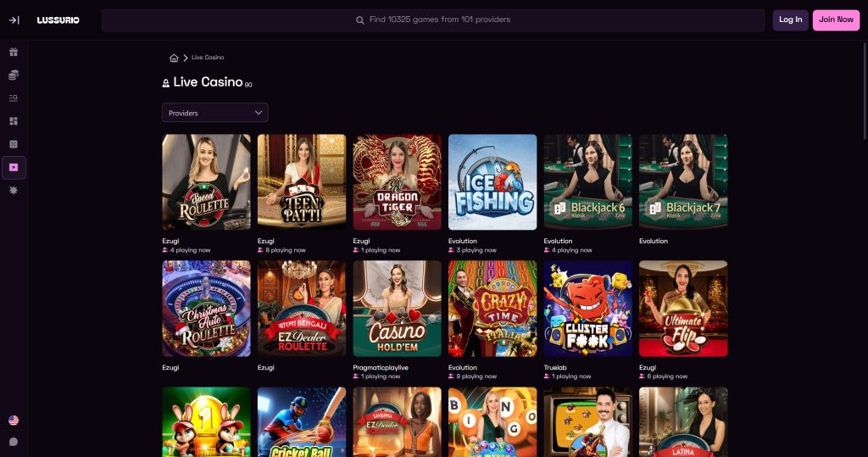Open the bunny number 1 game thumbnail
The image size is (868, 457).
(x=207, y=422)
